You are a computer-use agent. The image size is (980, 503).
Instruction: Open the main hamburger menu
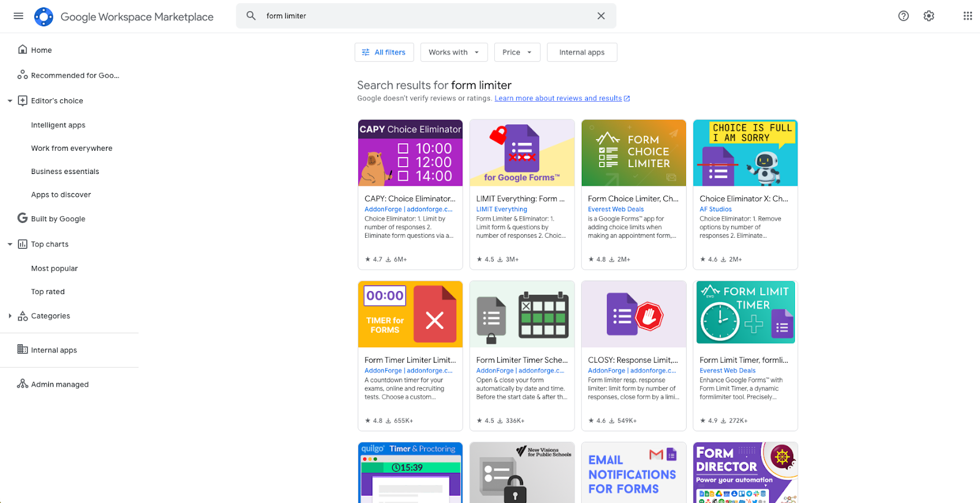coord(18,16)
